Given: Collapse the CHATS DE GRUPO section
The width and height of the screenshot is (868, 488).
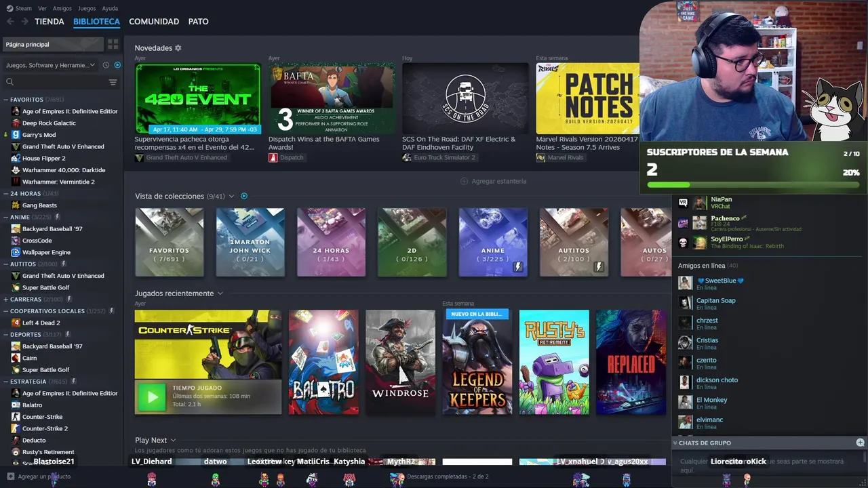Looking at the screenshot, I should coord(675,443).
